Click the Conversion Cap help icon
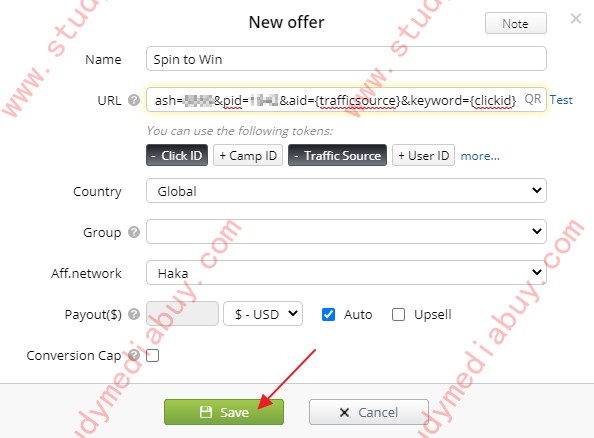This screenshot has width=594, height=438. (x=134, y=355)
